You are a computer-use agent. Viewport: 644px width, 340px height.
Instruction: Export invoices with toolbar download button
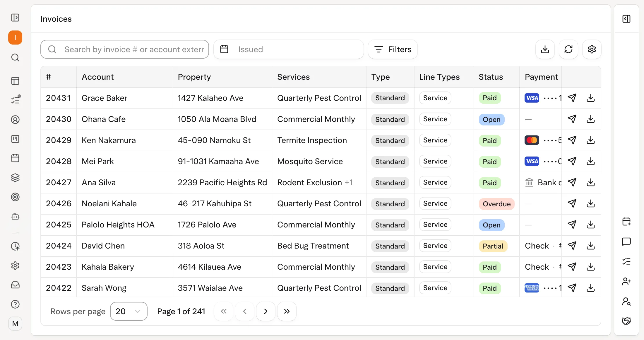[545, 49]
